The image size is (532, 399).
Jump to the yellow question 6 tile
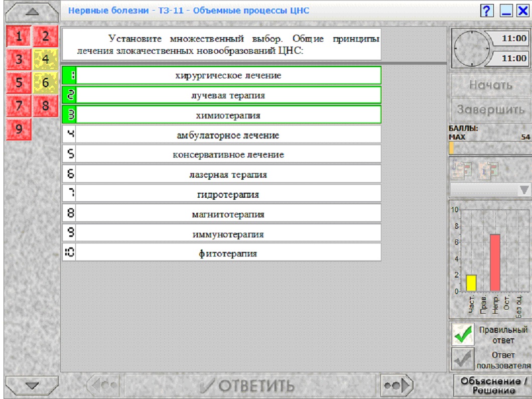tap(46, 82)
